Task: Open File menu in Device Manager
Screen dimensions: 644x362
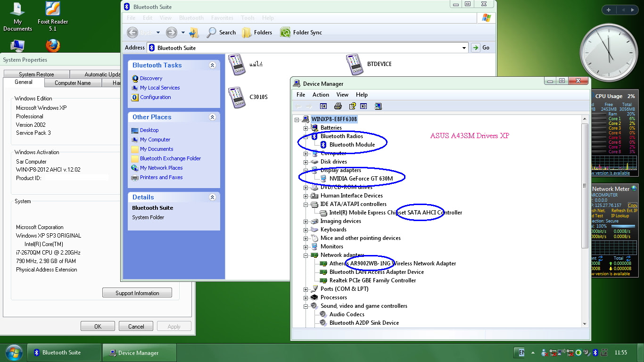Action: pyautogui.click(x=301, y=95)
